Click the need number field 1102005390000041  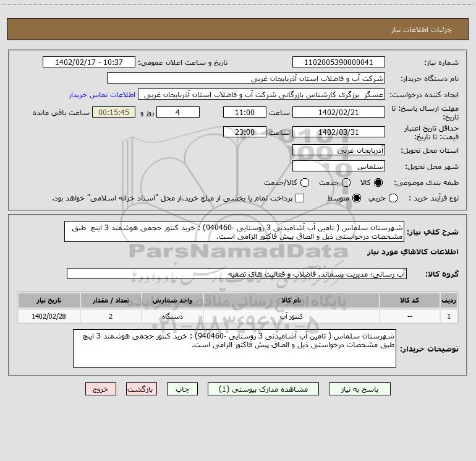(x=339, y=62)
